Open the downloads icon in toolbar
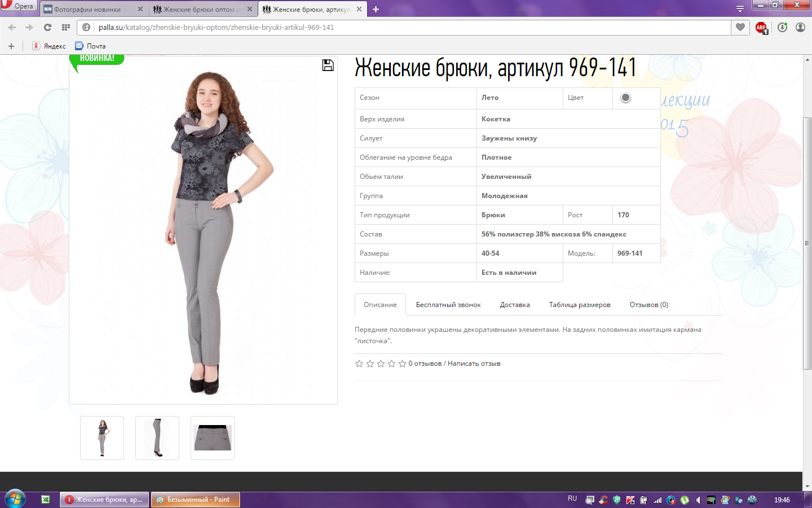812x508 pixels. [x=782, y=27]
